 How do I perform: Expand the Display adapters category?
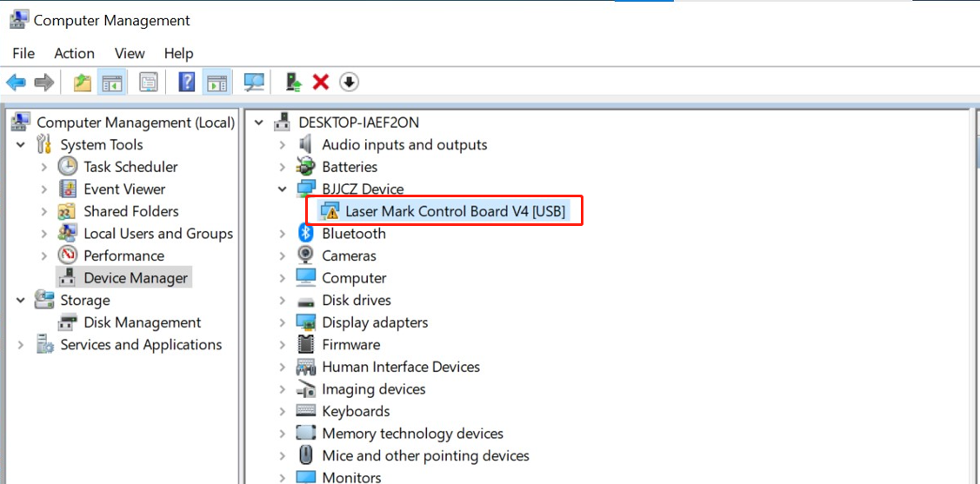282,322
